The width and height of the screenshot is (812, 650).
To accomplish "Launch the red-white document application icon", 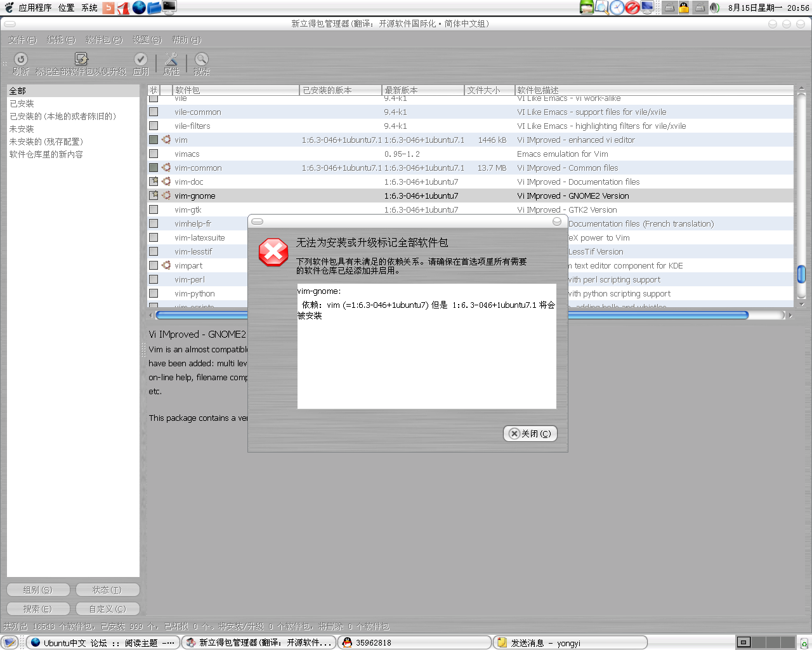I will [x=123, y=8].
